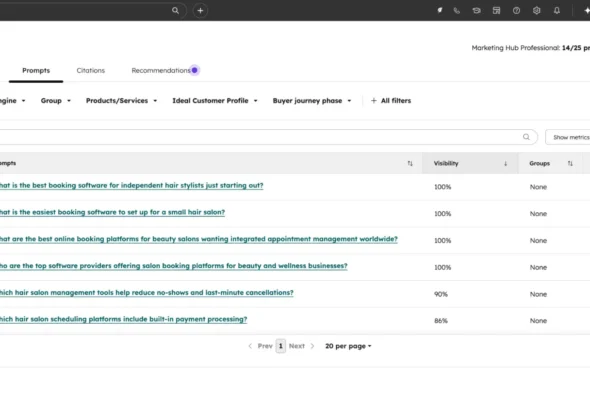The width and height of the screenshot is (590, 410).
Task: Click None group in the 86% row
Action: point(538,321)
